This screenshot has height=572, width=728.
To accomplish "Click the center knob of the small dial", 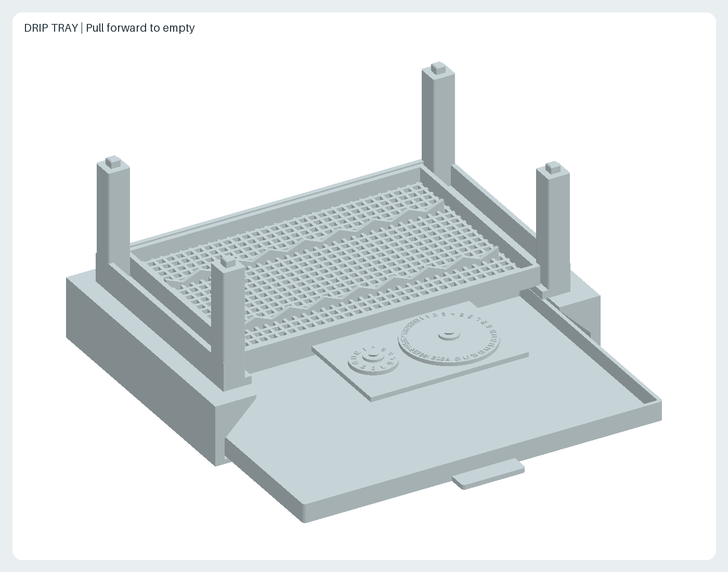I will [x=372, y=356].
